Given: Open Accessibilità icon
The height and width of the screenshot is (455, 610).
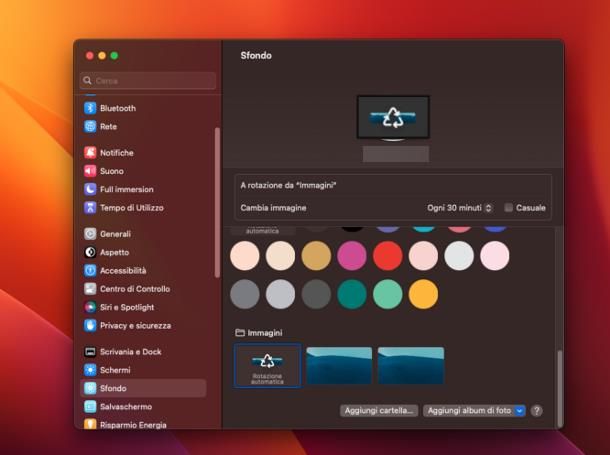Looking at the screenshot, I should click(x=90, y=271).
